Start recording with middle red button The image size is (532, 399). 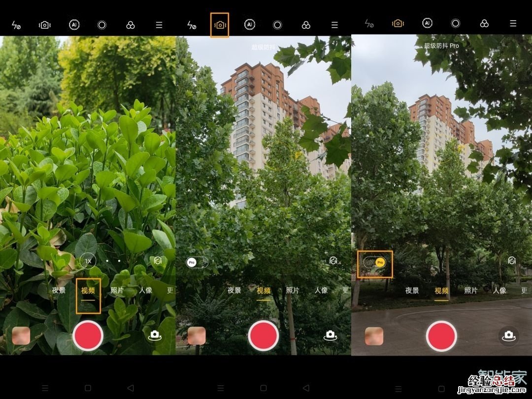[263, 335]
